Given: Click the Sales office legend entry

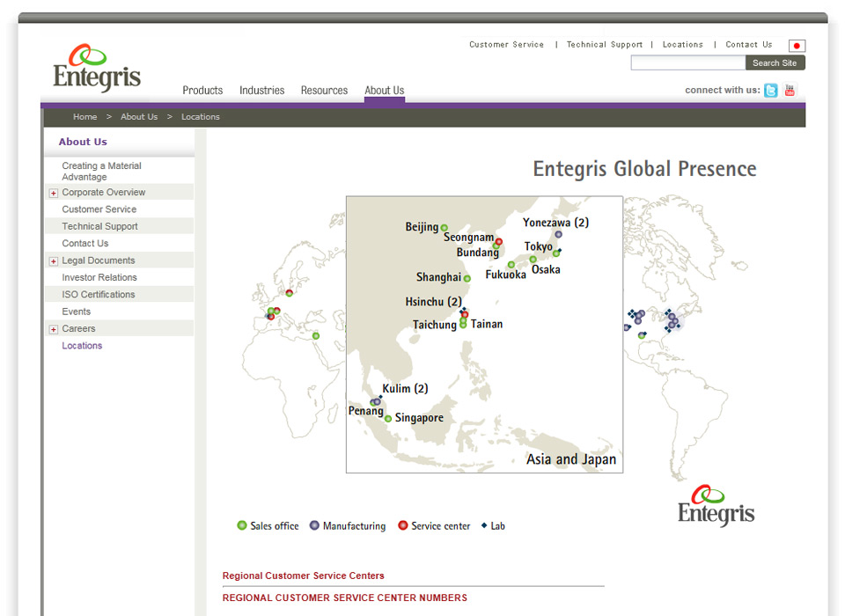Looking at the screenshot, I should click(268, 526).
